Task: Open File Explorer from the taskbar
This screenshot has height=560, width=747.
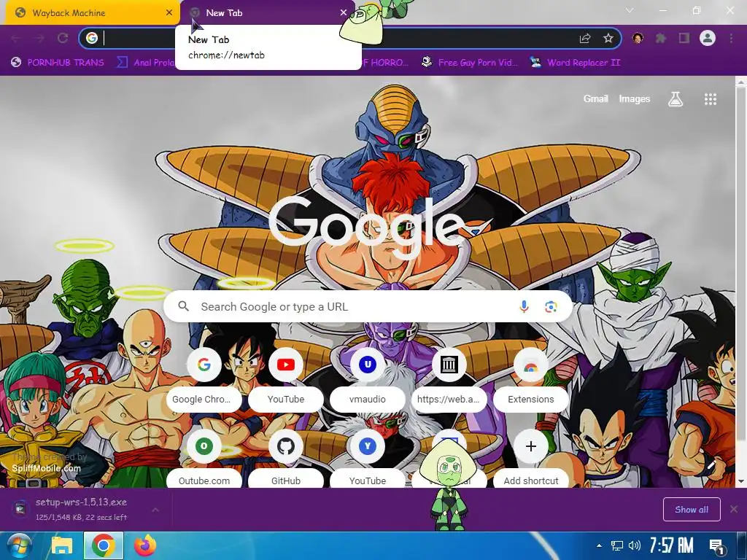Action: [x=62, y=545]
